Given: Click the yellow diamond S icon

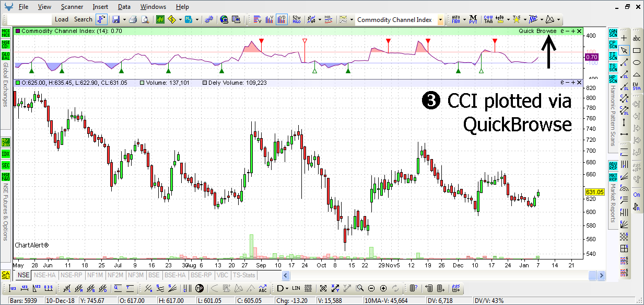Looking at the screenshot, I should 172,19.
